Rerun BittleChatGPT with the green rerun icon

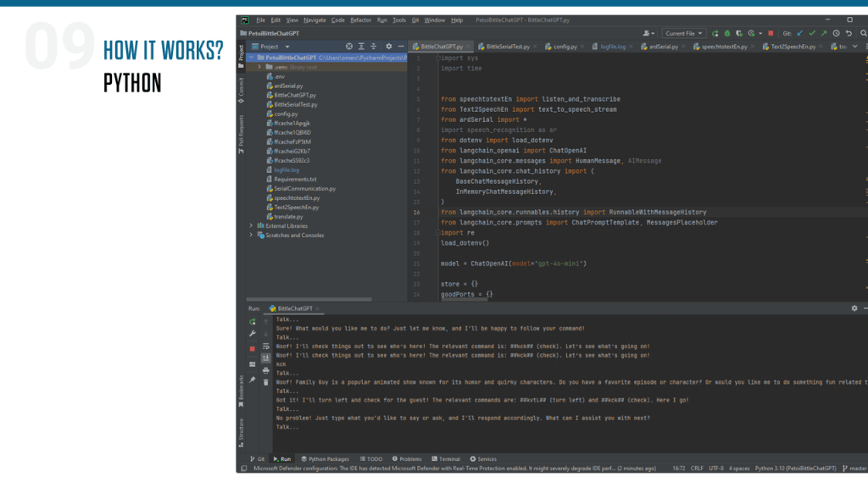click(252, 322)
